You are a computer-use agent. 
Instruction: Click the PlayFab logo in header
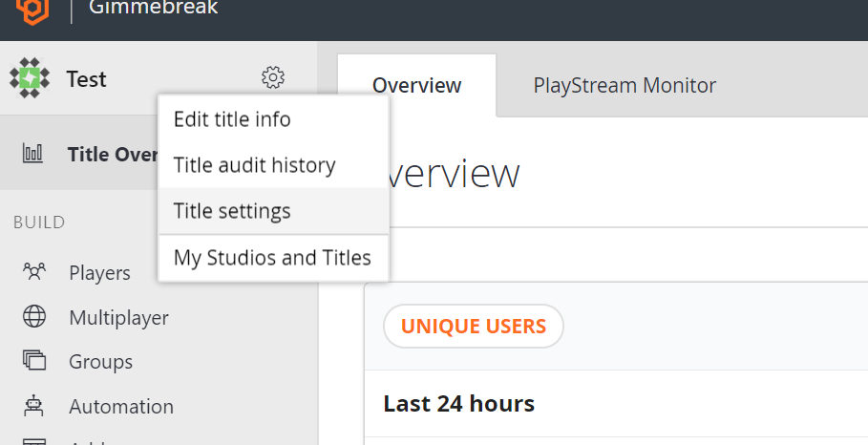(x=32, y=11)
